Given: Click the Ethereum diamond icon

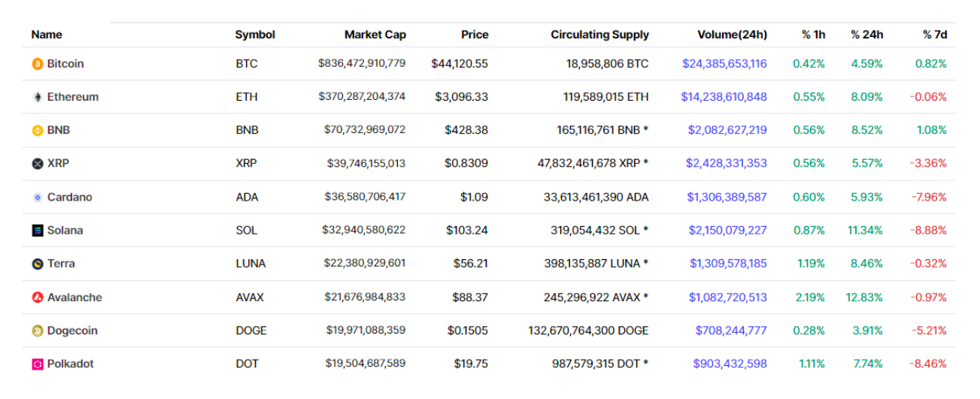Looking at the screenshot, I should click(38, 98).
